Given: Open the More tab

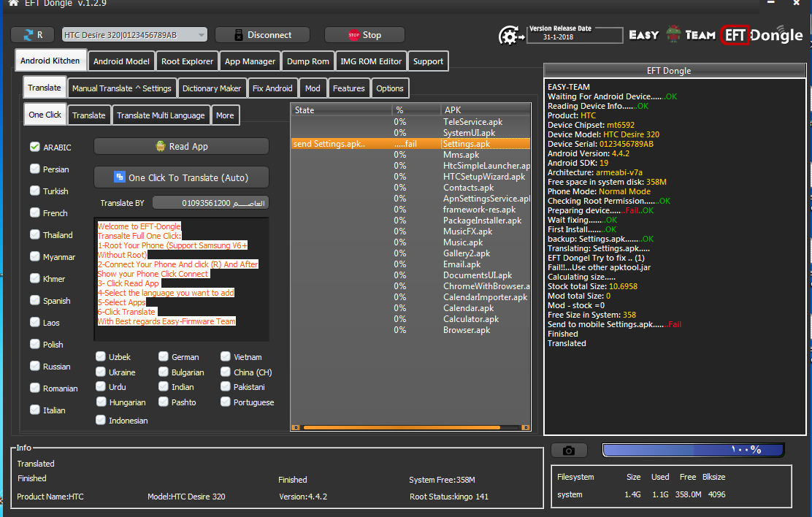Looking at the screenshot, I should coord(225,115).
